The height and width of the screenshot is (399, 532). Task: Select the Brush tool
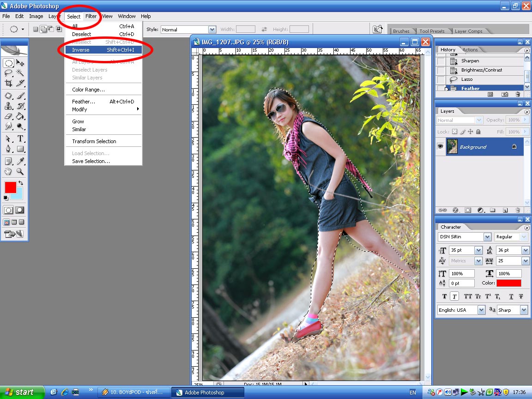(x=20, y=96)
